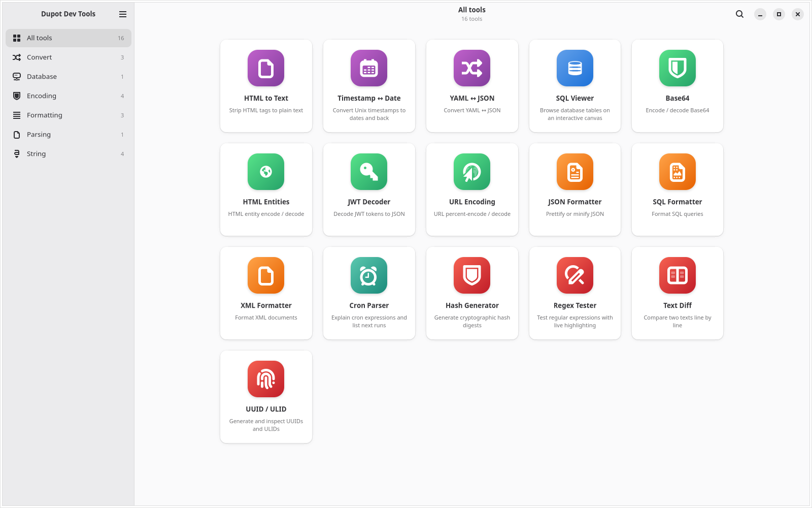This screenshot has width=812, height=508.
Task: Select the Base64 shield icon
Action: (678, 68)
